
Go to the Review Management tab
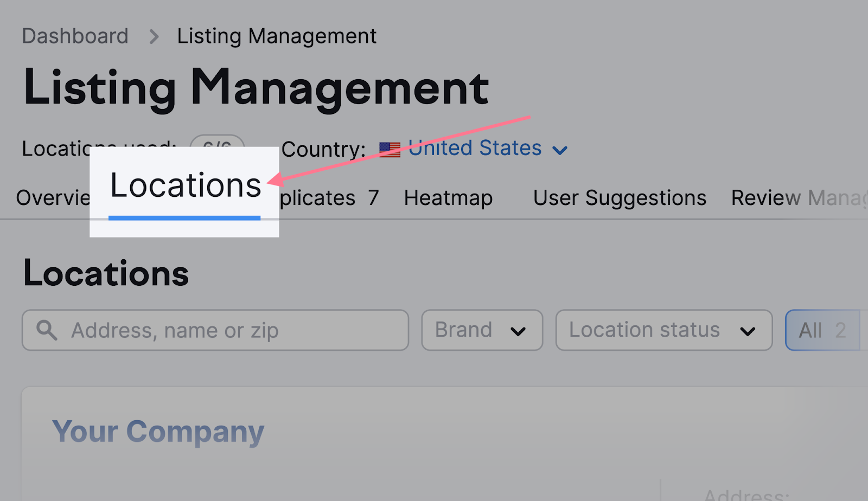point(799,198)
